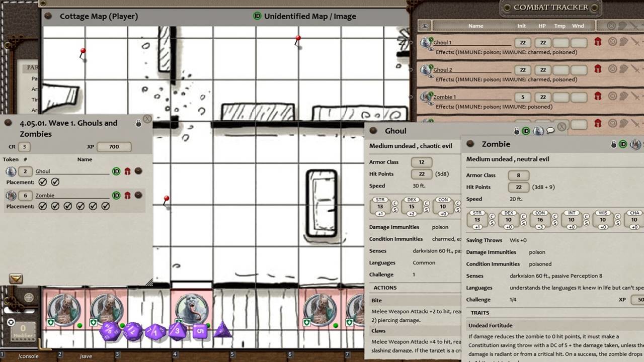Screen dimensions: 644x362
Task: Click the Ghoul portrait token in the statblock header
Action: [373, 131]
